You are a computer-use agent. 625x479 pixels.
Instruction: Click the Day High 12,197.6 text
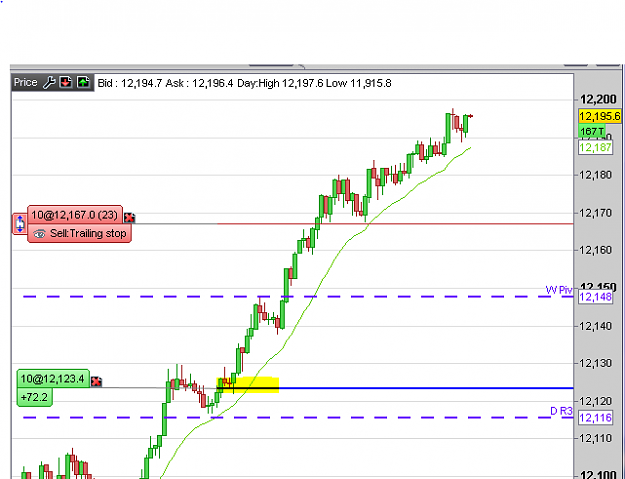(280, 83)
